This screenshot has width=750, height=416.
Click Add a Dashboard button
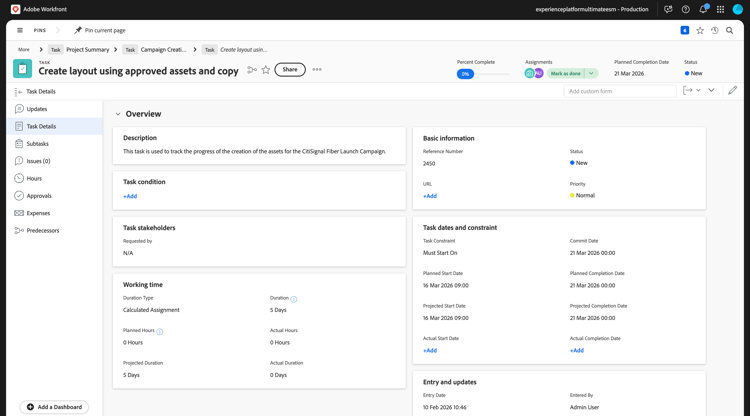54,407
